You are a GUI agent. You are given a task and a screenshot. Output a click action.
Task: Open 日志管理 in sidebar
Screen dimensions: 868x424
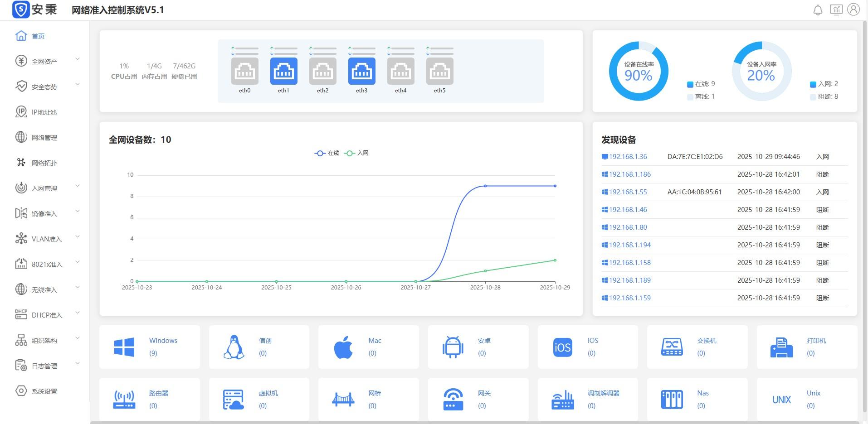click(44, 366)
